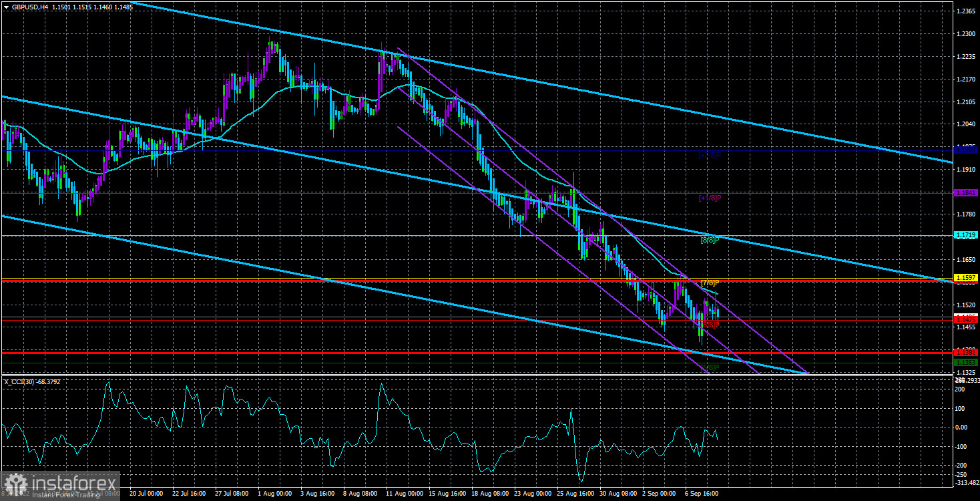Click the [8/8]P Murray level label

point(709,240)
